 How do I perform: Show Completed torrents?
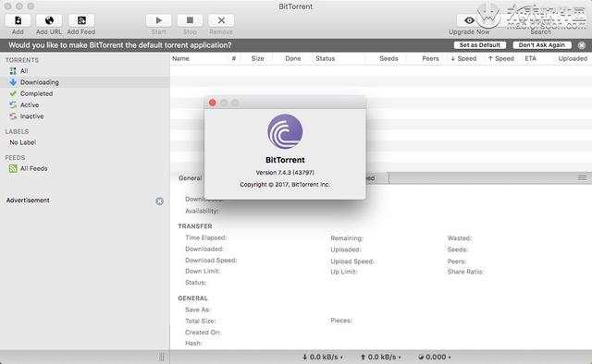point(85,93)
